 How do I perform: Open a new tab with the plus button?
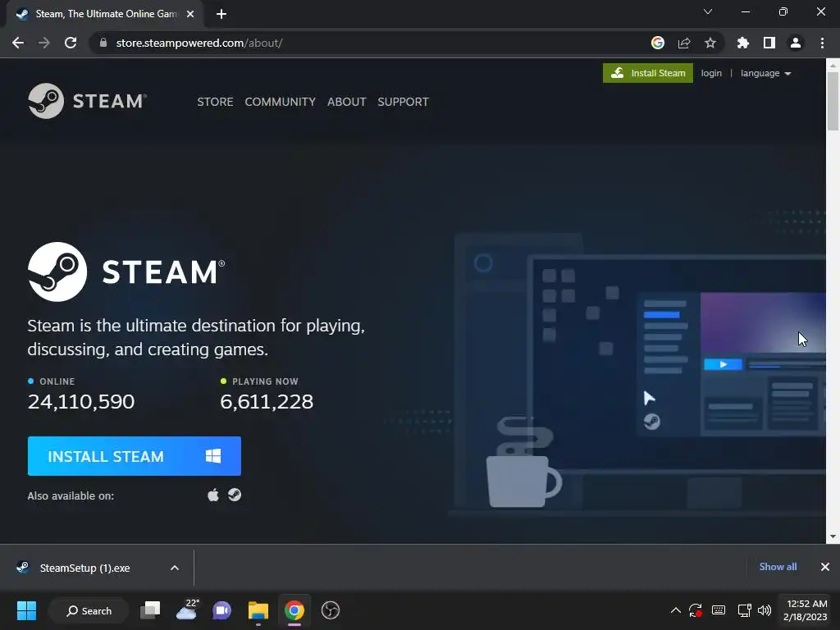coord(221,14)
